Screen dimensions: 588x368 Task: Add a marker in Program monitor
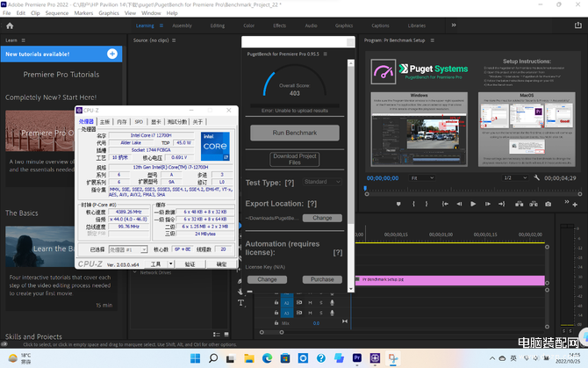[x=398, y=204]
